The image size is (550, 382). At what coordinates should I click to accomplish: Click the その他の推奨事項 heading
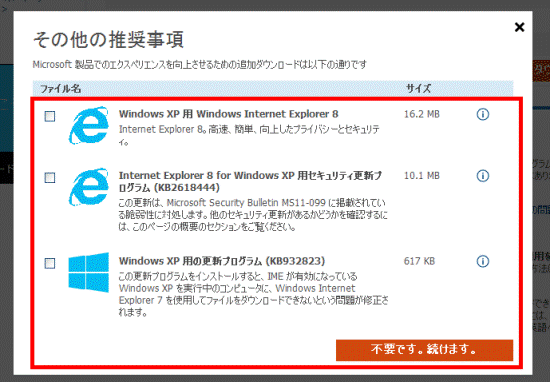[x=108, y=40]
